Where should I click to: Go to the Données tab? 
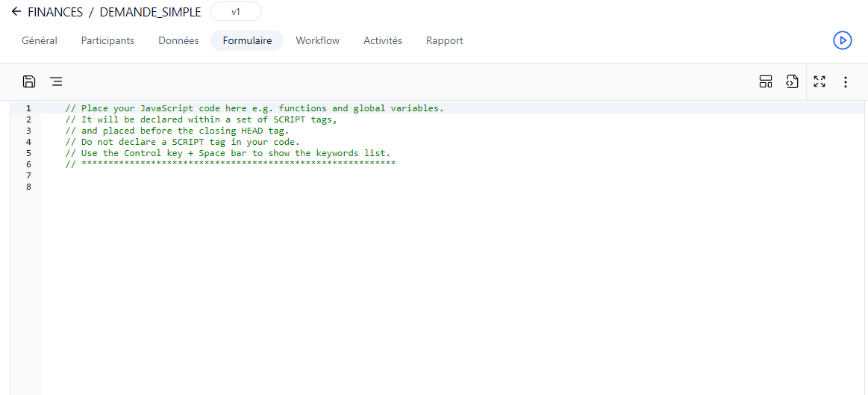pyautogui.click(x=178, y=40)
